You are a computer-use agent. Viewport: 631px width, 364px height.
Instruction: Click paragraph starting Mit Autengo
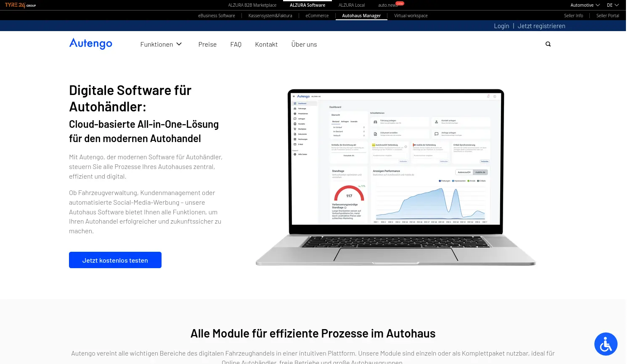click(146, 166)
